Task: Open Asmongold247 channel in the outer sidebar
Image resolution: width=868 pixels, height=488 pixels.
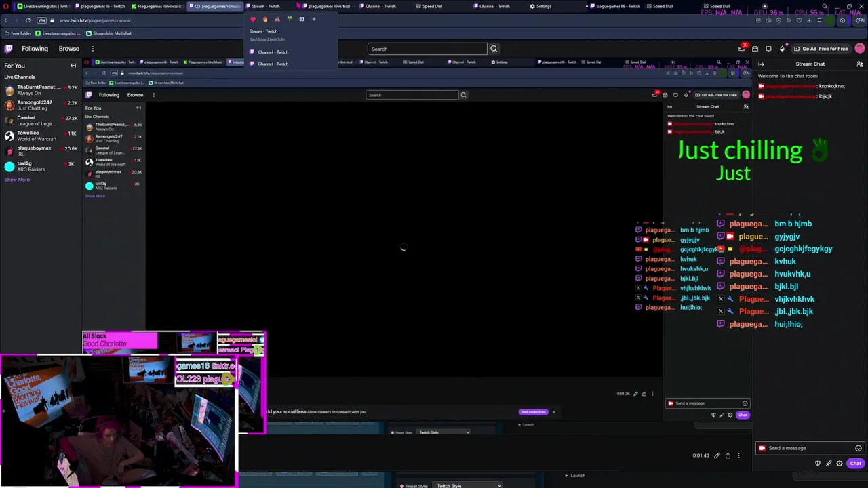Action: (41, 105)
